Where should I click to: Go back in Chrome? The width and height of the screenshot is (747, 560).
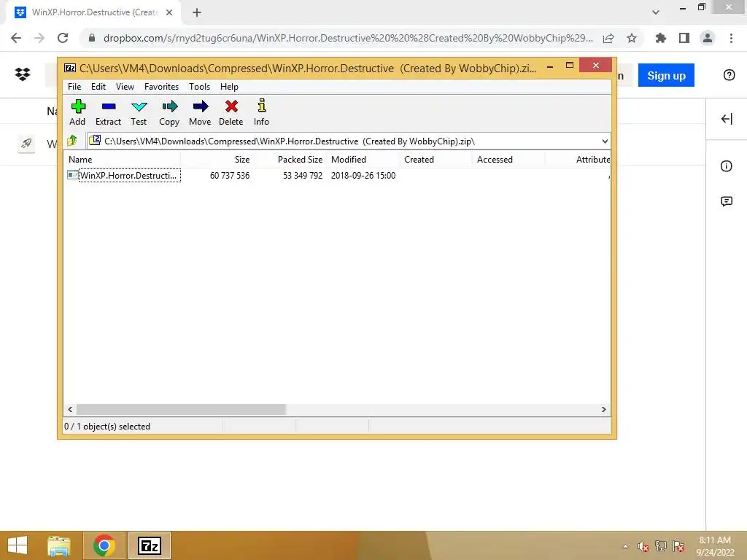(16, 38)
